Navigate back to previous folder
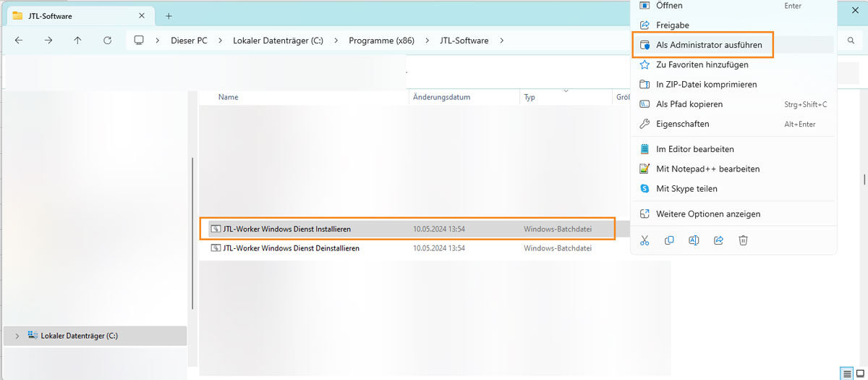868x380 pixels. tap(19, 41)
